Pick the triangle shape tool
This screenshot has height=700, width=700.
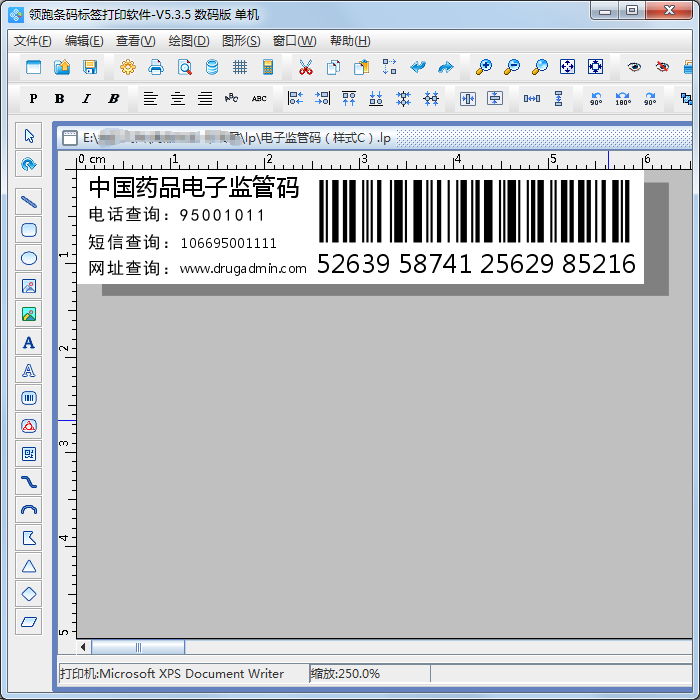29,566
